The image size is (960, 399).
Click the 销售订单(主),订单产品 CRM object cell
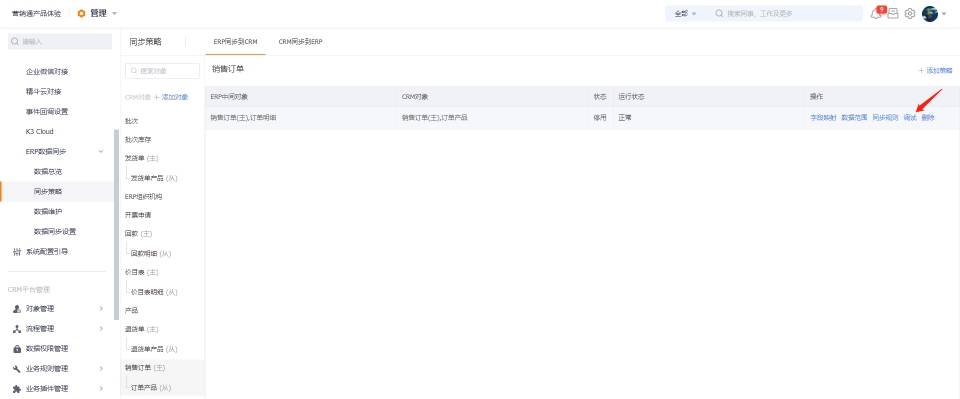pyautogui.click(x=435, y=117)
